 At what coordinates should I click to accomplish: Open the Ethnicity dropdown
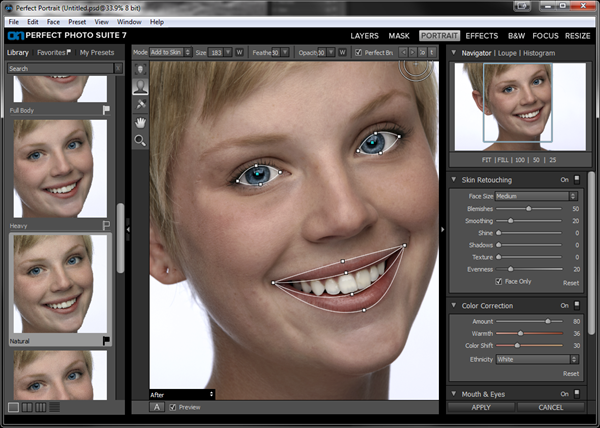[x=538, y=359]
